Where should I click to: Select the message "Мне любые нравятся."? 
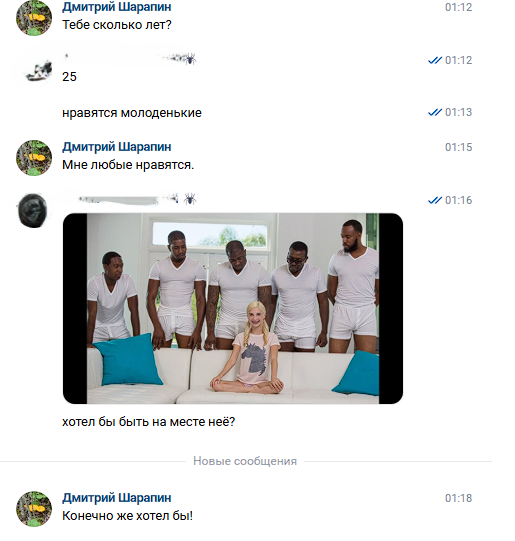(x=128, y=165)
